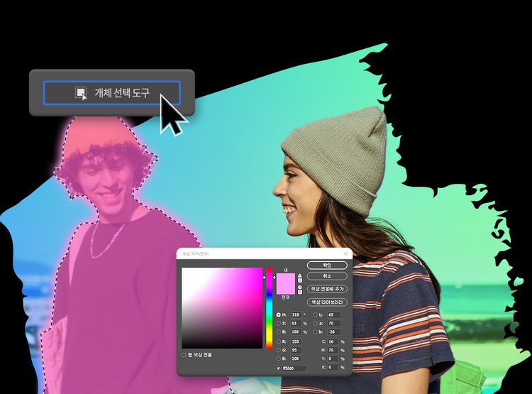Select the HSB brightness B radio button
This screenshot has height=394, width=532.
tap(279, 332)
